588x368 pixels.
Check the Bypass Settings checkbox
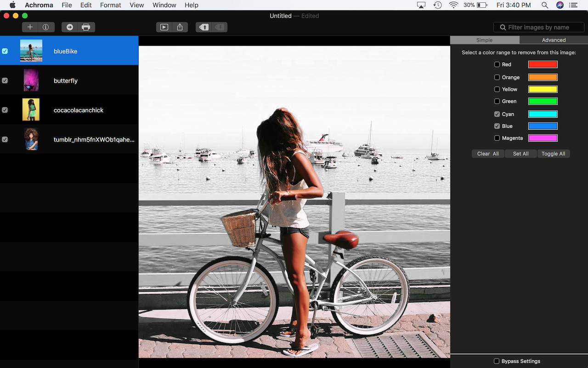[x=497, y=361]
